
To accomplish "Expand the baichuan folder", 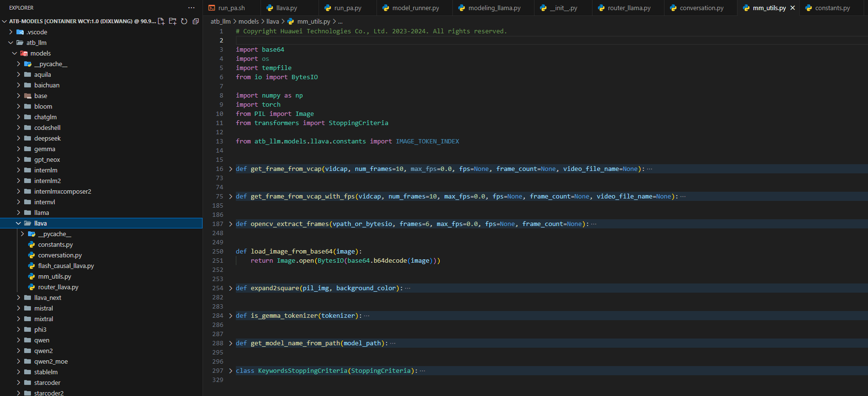I will click(18, 85).
